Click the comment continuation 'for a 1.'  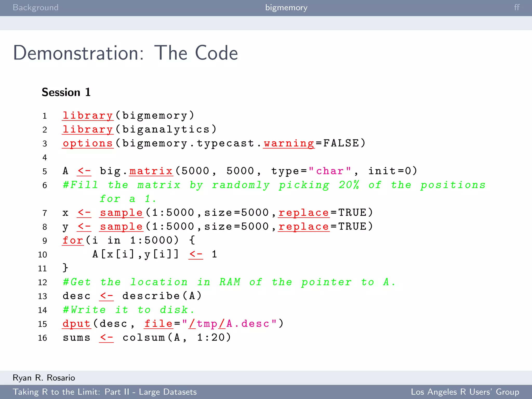point(128,199)
